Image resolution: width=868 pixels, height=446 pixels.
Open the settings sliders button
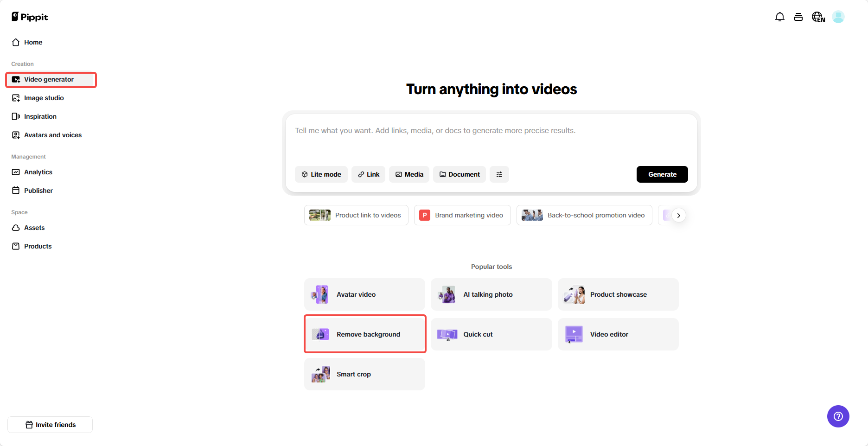tap(499, 174)
